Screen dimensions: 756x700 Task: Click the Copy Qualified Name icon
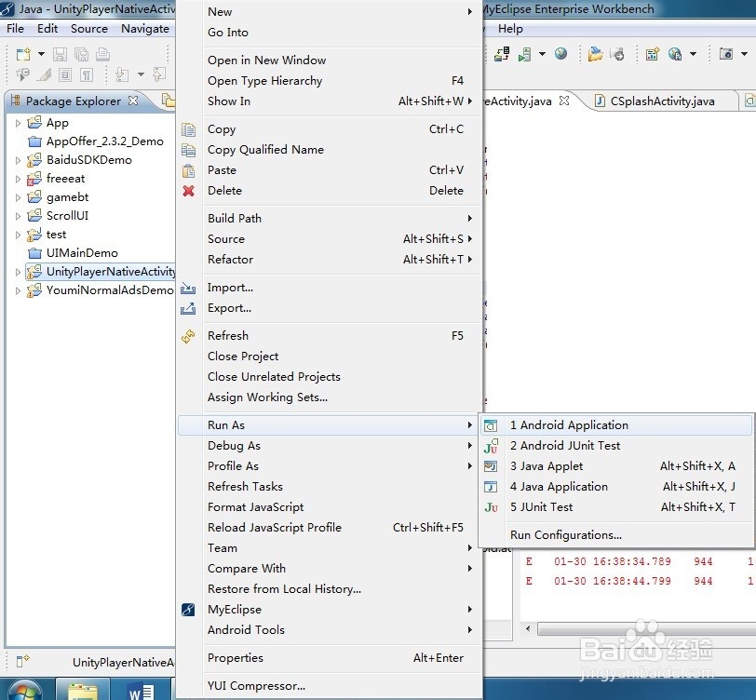(188, 150)
